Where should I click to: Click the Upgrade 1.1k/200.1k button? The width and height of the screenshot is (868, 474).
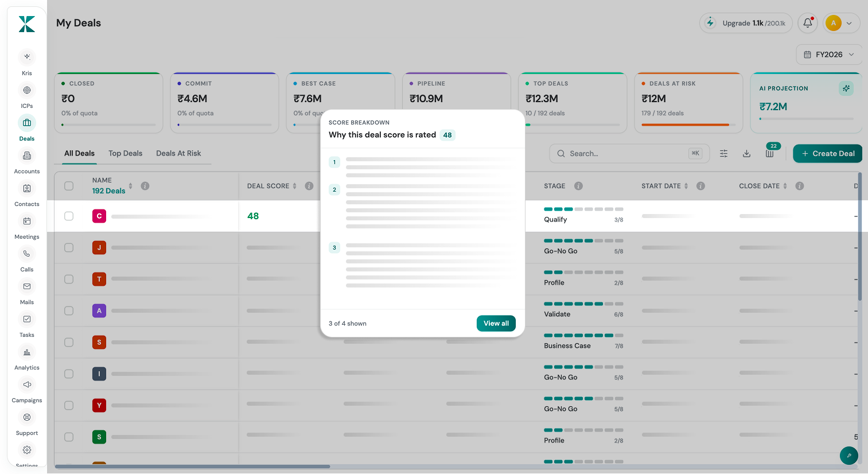(746, 23)
